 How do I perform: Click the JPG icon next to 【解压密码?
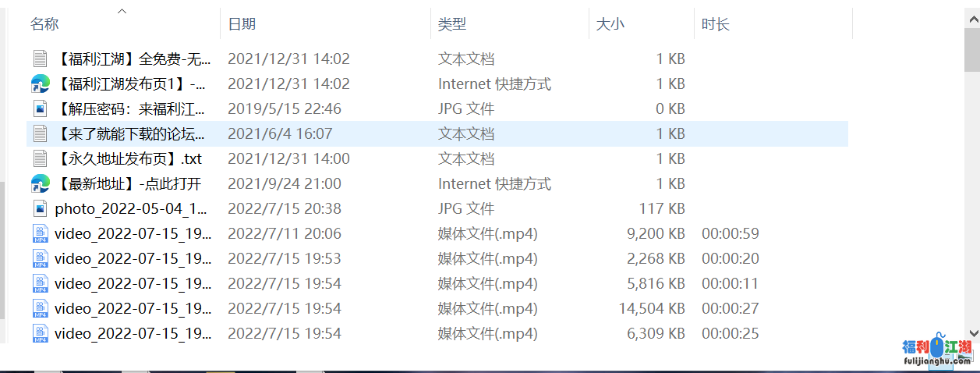pos(40,108)
